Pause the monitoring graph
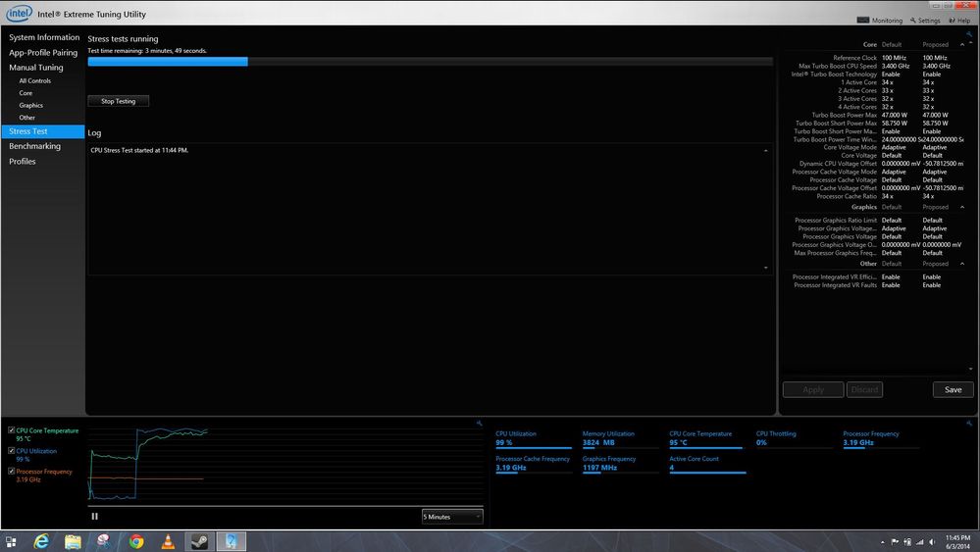Screen dimensions: 980x552 95,517
